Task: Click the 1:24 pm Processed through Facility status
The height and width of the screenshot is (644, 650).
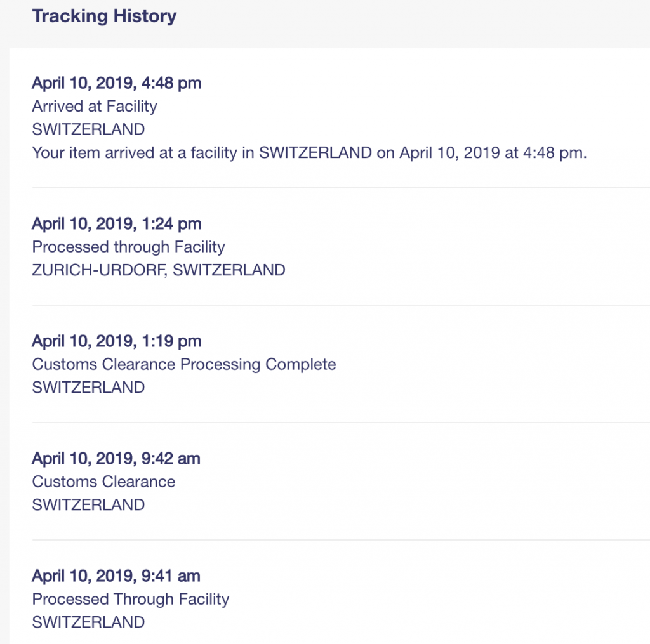Action: [x=128, y=247]
